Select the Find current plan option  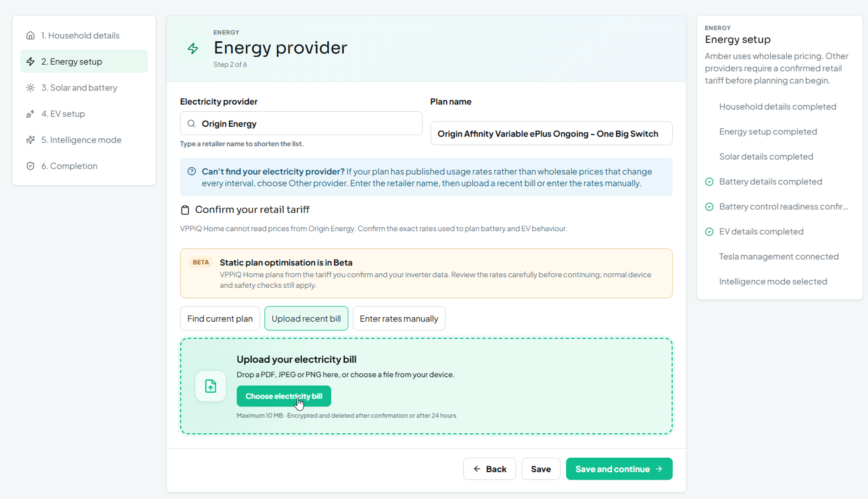click(220, 318)
